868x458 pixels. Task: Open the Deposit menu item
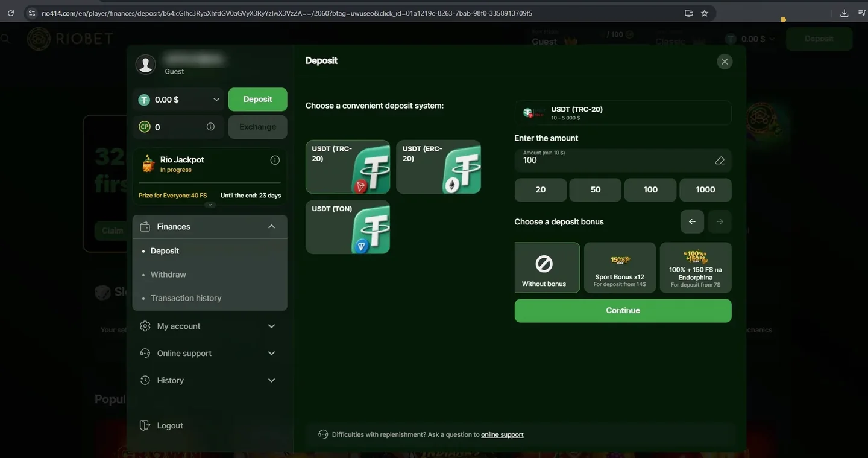pyautogui.click(x=165, y=250)
